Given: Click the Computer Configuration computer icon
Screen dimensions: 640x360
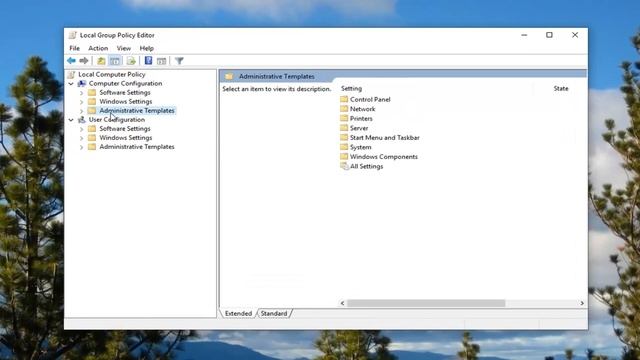Looking at the screenshot, I should coord(82,83).
